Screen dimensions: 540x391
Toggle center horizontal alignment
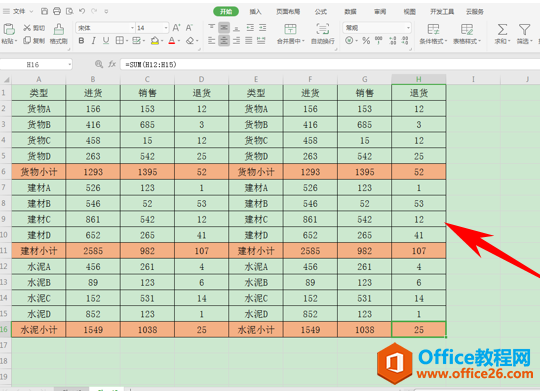point(224,41)
